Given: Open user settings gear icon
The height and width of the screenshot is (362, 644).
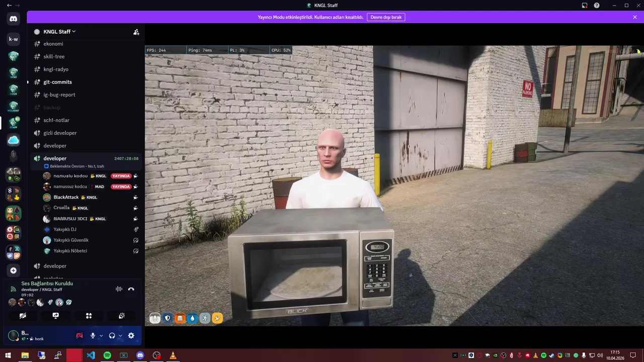Looking at the screenshot, I should (131, 335).
